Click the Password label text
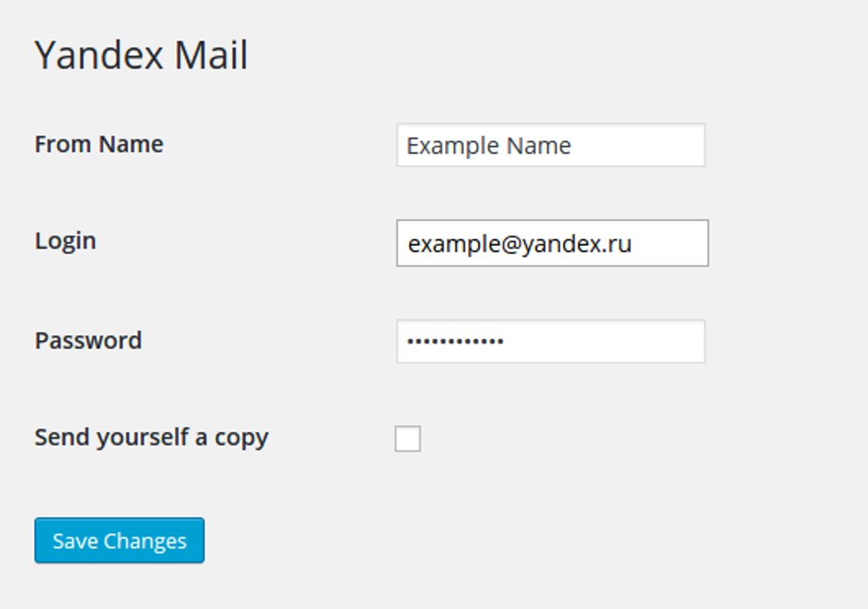The width and height of the screenshot is (868, 609). [x=88, y=340]
